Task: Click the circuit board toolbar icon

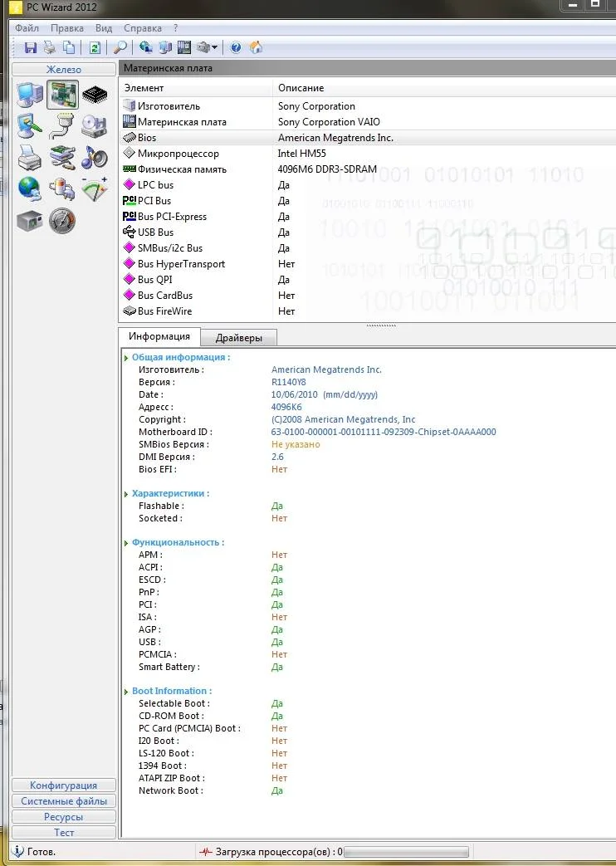Action: coord(184,47)
